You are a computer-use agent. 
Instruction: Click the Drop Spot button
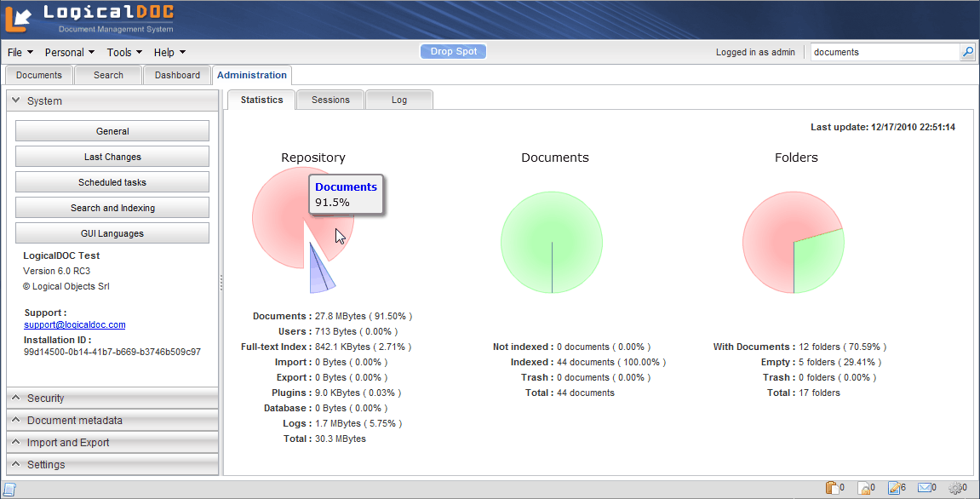[454, 52]
